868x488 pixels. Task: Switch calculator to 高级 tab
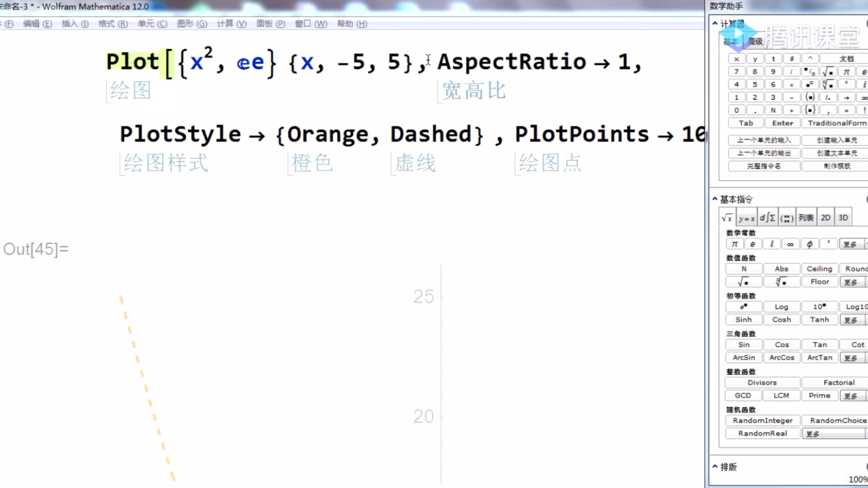coord(755,41)
